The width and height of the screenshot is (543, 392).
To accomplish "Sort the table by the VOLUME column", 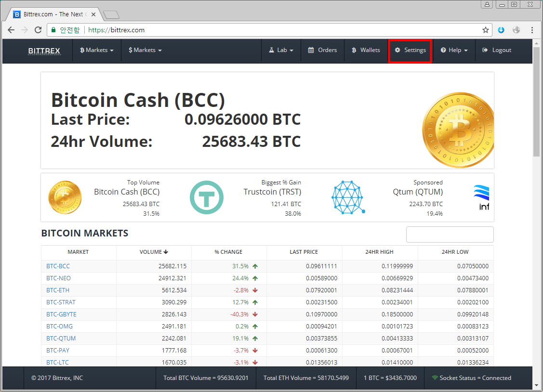I will point(154,252).
